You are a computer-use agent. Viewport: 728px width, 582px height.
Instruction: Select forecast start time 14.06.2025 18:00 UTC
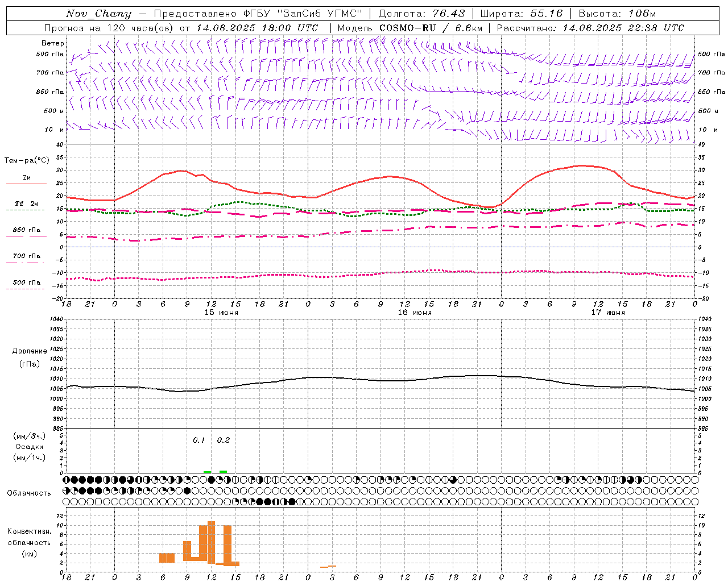257,28
